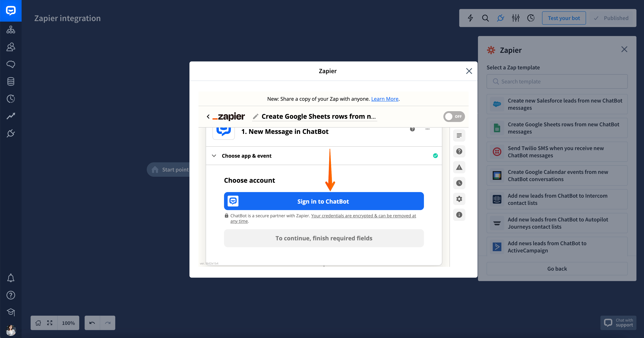Click Sign in to ChatBot button
The height and width of the screenshot is (338, 644).
pyautogui.click(x=324, y=201)
